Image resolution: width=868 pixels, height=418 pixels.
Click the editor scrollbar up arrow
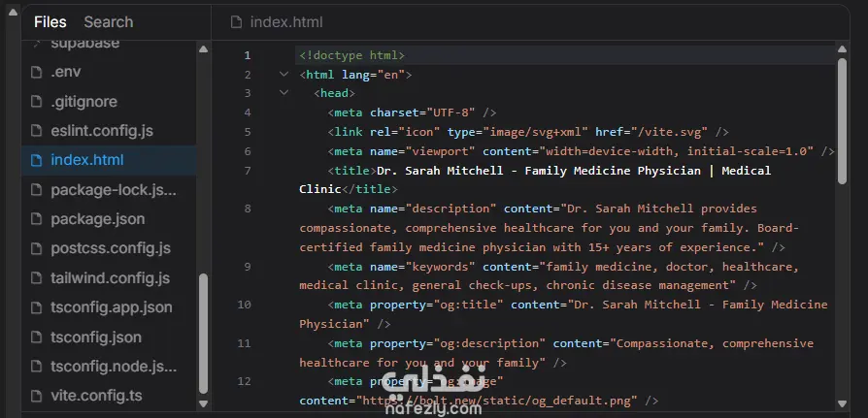click(x=842, y=49)
